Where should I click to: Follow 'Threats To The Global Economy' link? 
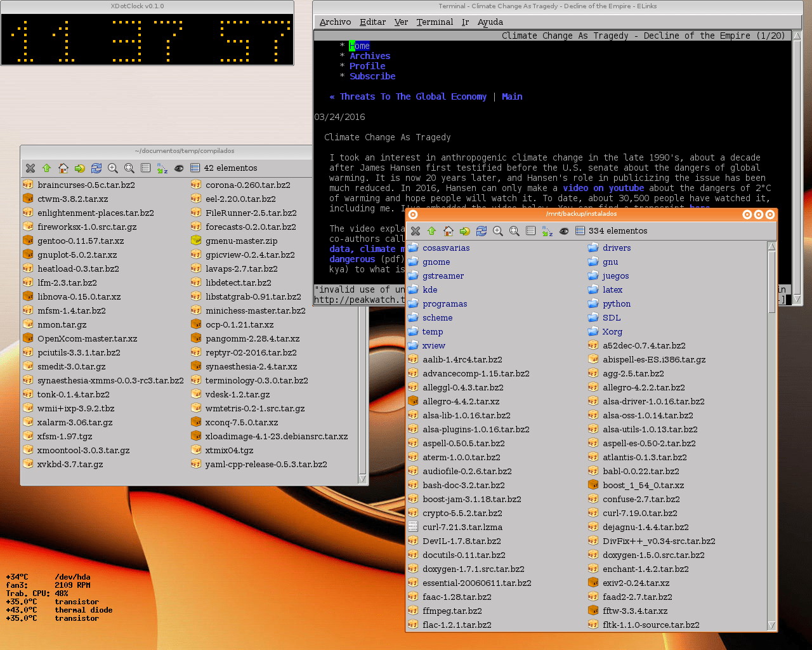click(x=413, y=96)
